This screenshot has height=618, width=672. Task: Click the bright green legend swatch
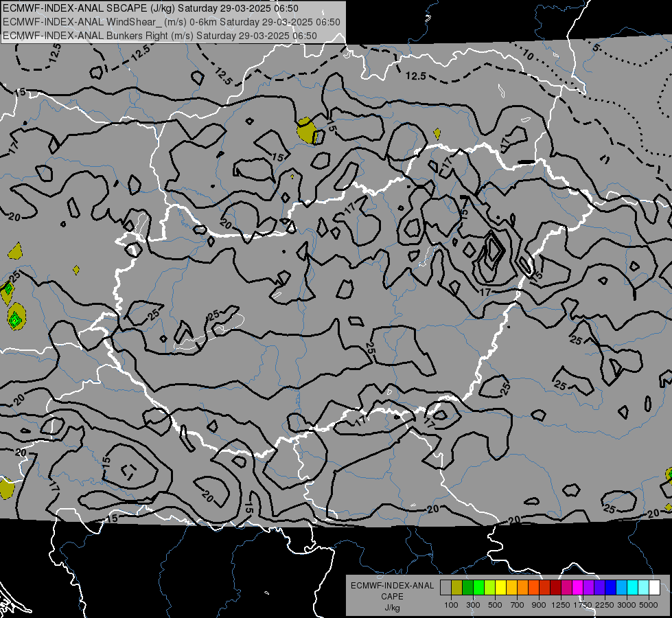(x=478, y=588)
